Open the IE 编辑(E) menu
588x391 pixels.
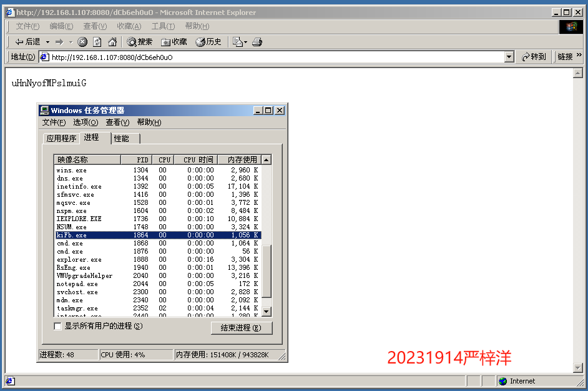click(x=61, y=26)
